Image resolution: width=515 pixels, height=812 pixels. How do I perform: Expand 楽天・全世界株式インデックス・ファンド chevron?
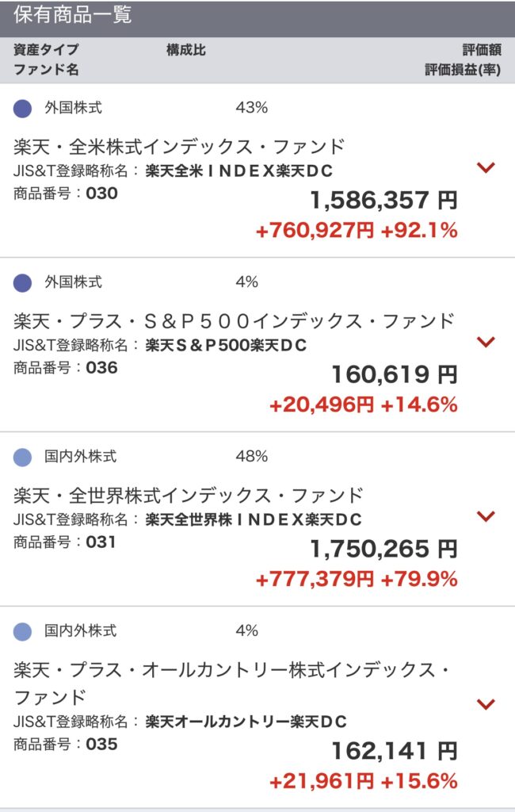pos(486,516)
